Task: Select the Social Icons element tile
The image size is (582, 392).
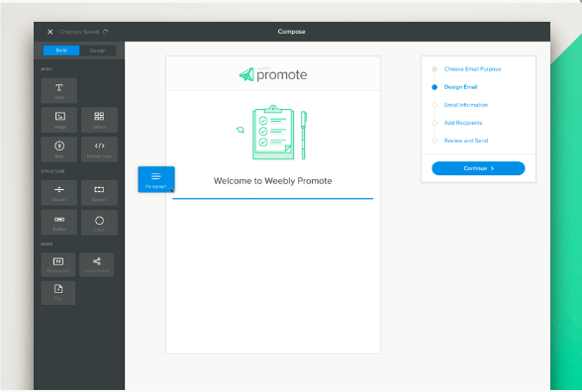Action: click(97, 264)
